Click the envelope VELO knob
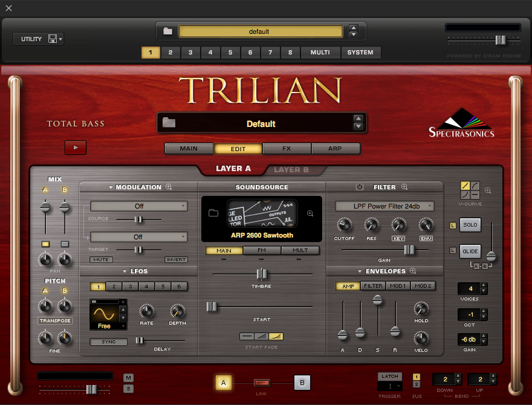Screen dimensions: 532x405 (x=421, y=338)
